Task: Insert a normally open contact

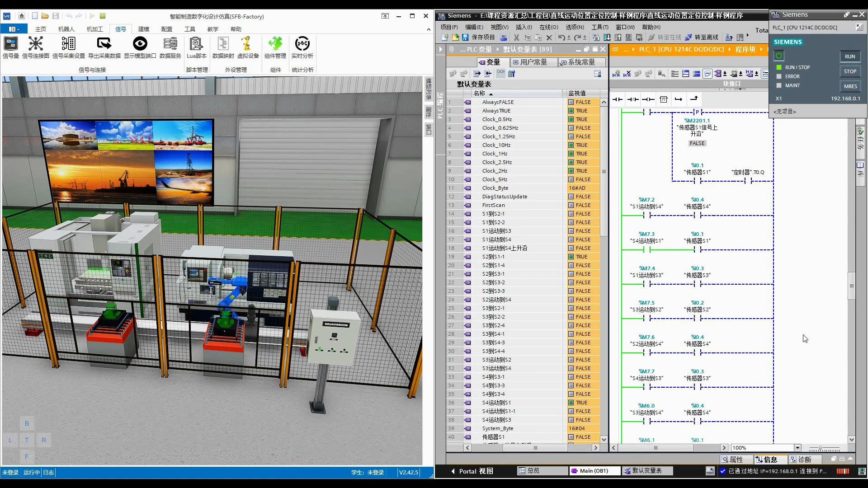Action: (617, 99)
